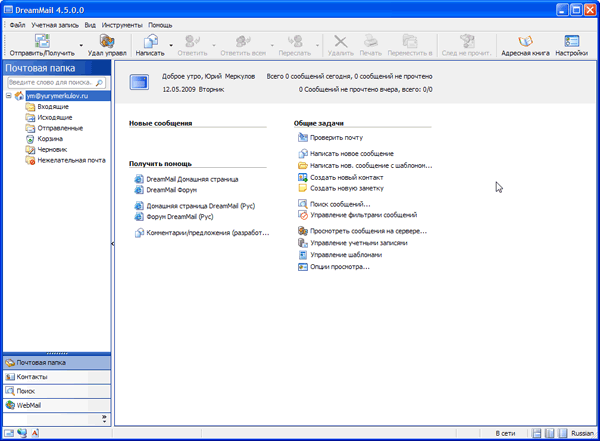Click the Переслать forward icon
The height and width of the screenshot is (441, 600).
click(295, 41)
